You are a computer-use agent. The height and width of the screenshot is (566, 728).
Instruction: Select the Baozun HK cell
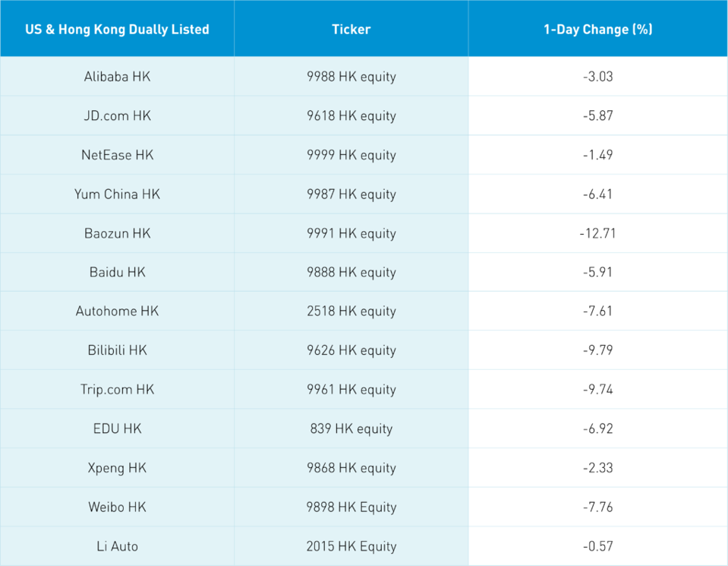117,233
